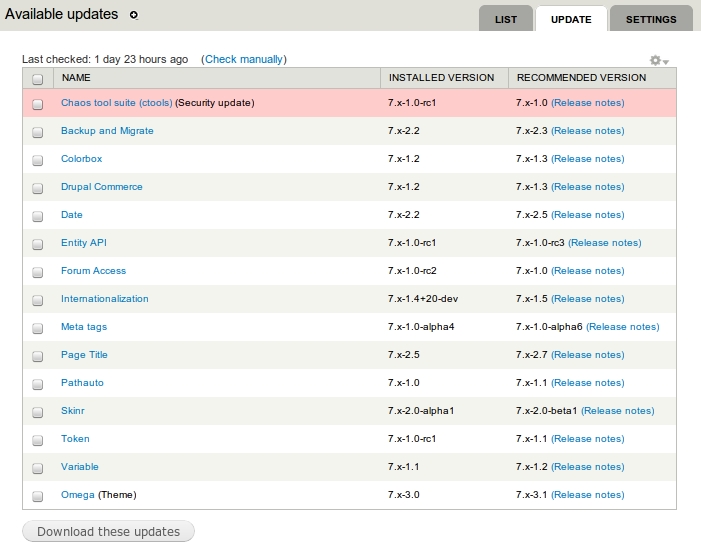
Task: Click the Check manually link
Action: pos(244,59)
